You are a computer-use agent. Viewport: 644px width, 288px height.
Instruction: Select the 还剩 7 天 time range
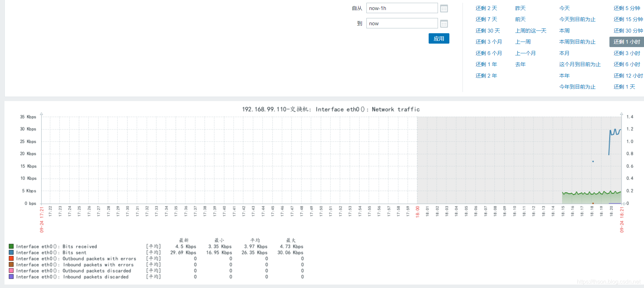tap(486, 19)
